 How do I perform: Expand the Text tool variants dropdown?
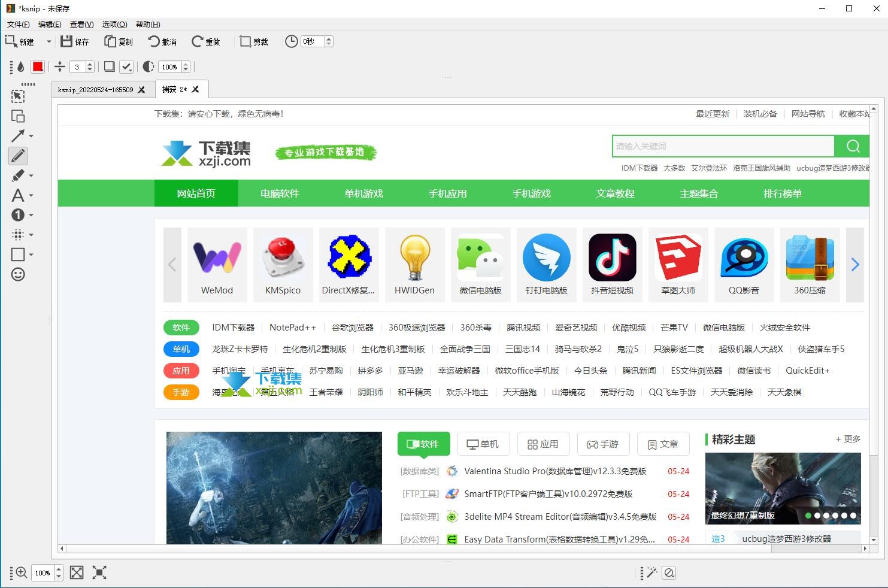pyautogui.click(x=31, y=195)
